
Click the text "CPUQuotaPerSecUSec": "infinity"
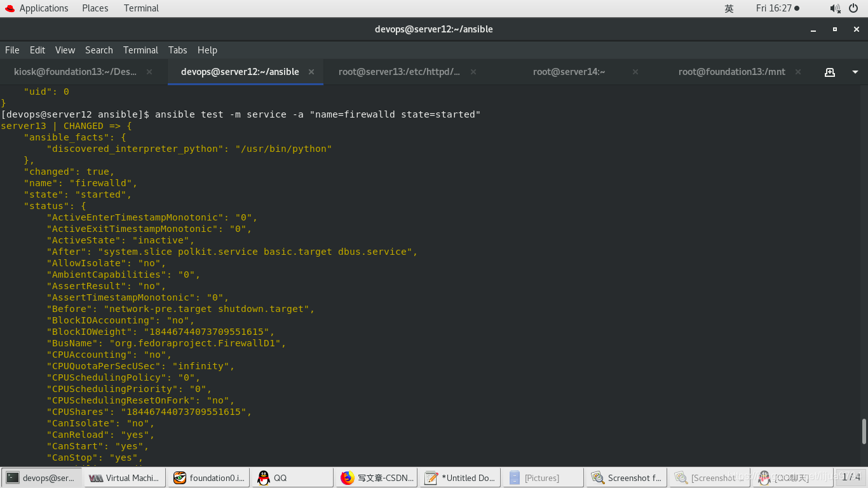[140, 366]
